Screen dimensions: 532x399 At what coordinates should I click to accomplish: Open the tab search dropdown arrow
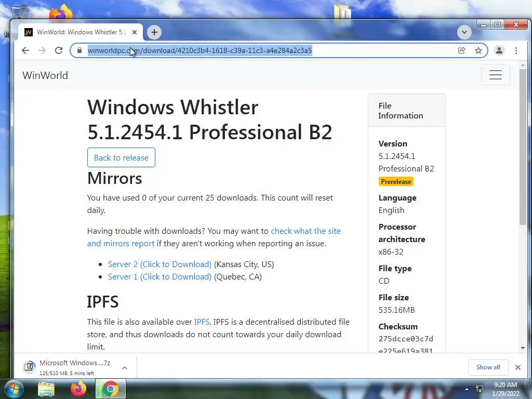pos(464,32)
